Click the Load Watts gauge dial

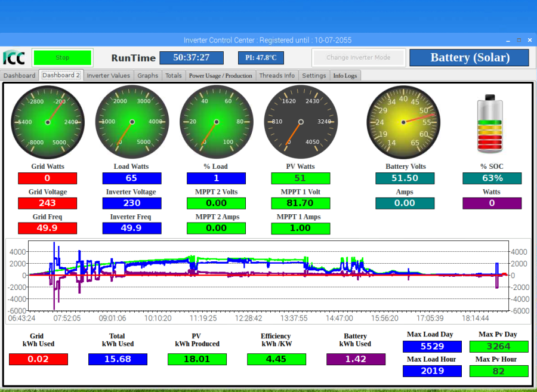pos(132,122)
